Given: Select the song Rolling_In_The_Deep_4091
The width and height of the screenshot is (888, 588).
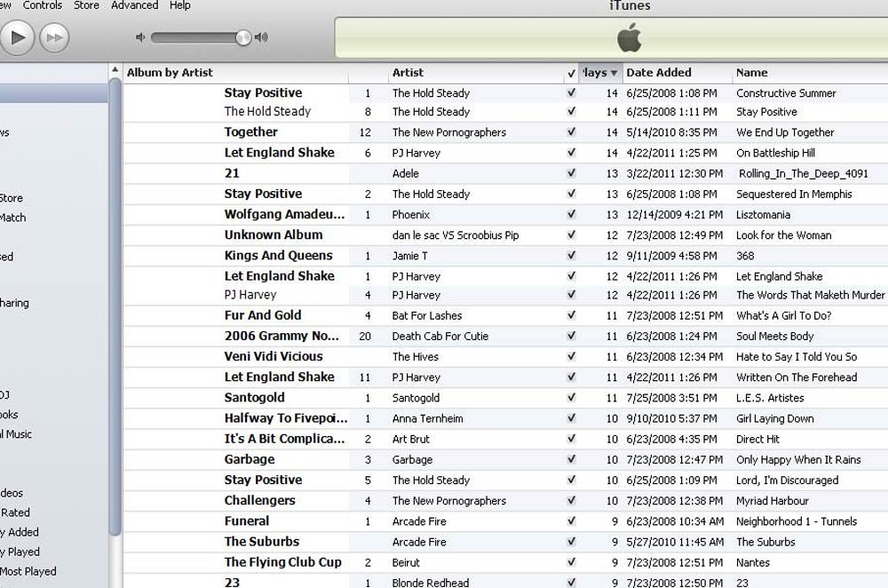Looking at the screenshot, I should 803,174.
